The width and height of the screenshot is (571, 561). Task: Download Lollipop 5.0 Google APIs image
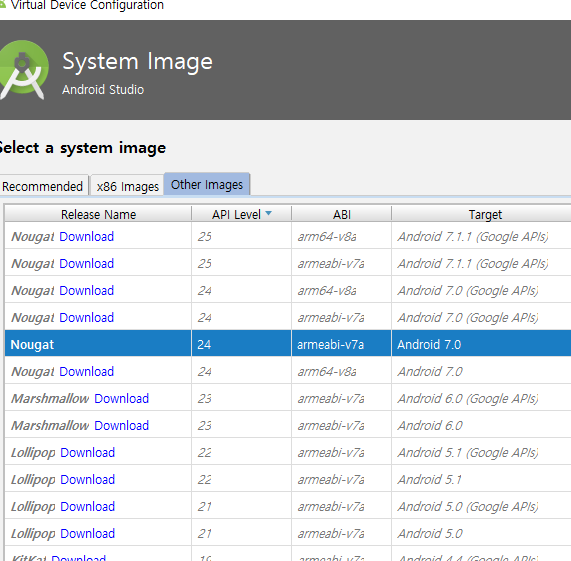click(88, 506)
